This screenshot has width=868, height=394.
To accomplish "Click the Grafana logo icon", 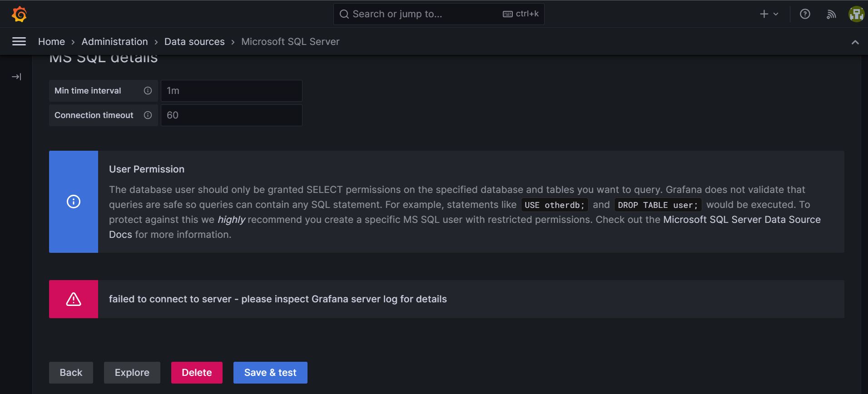I will click(x=19, y=14).
